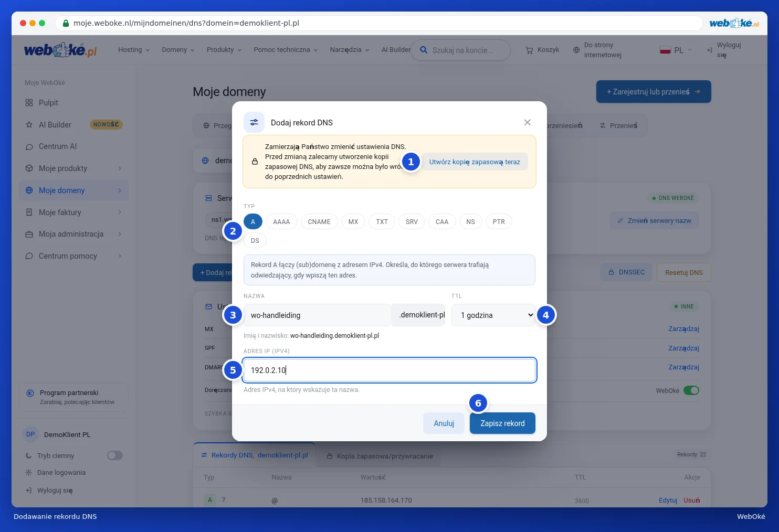Click the Adres IP (IPv4) input field
779x532 pixels.
(x=389, y=370)
